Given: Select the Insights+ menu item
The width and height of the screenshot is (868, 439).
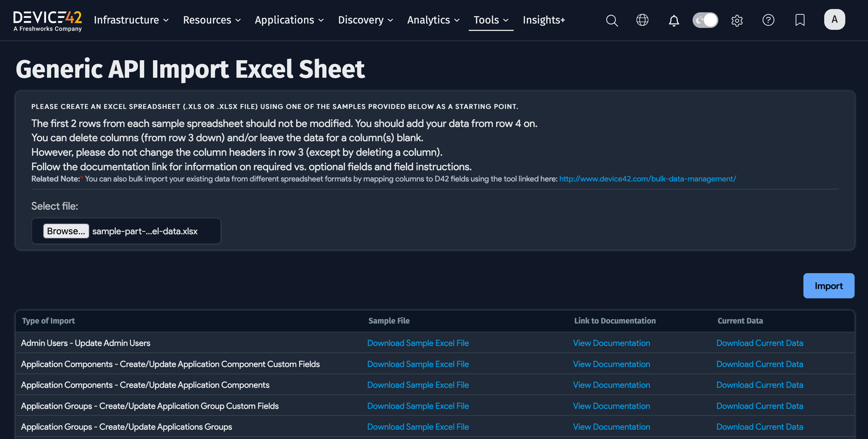Looking at the screenshot, I should point(544,20).
